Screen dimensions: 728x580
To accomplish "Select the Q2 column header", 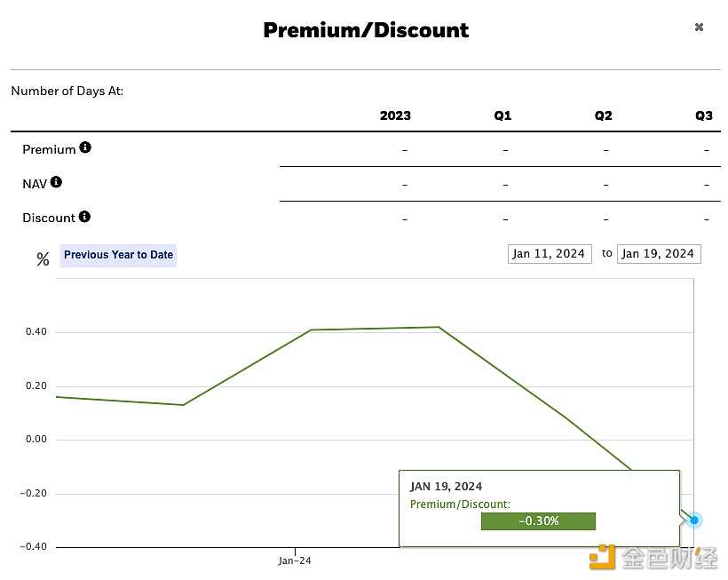I will (603, 115).
